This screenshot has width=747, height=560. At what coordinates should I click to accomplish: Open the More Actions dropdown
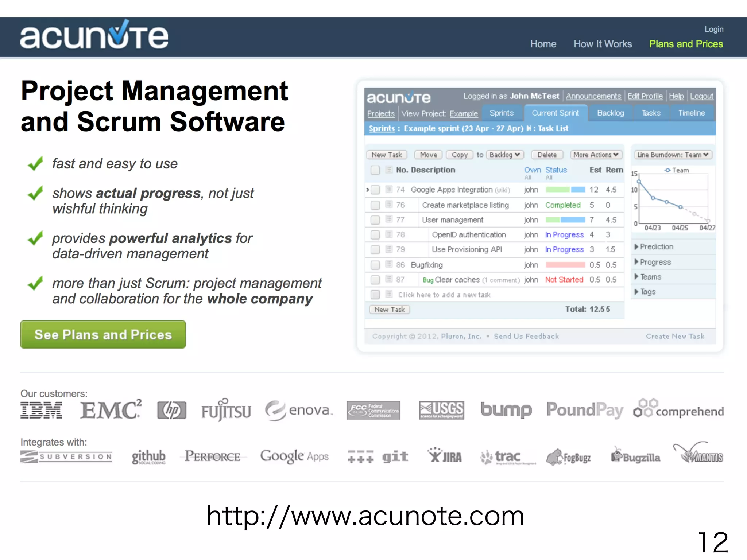click(596, 155)
